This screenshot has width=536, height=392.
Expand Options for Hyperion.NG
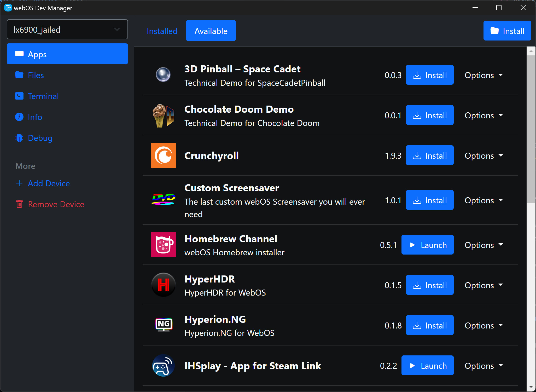[484, 325]
